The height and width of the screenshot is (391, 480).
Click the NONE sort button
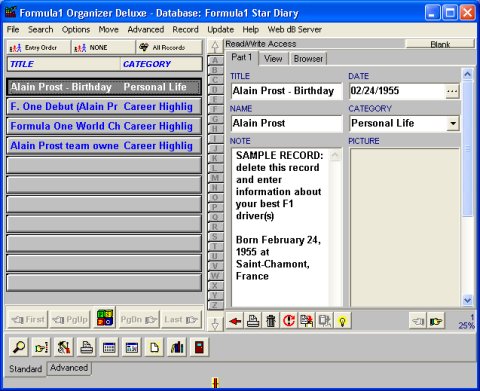104,47
